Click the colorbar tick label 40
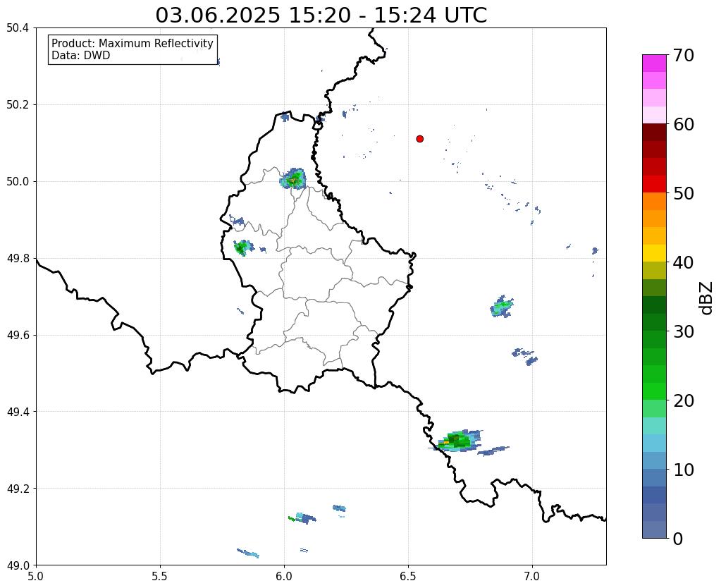Screen dimensions: 721x588 coord(684,262)
